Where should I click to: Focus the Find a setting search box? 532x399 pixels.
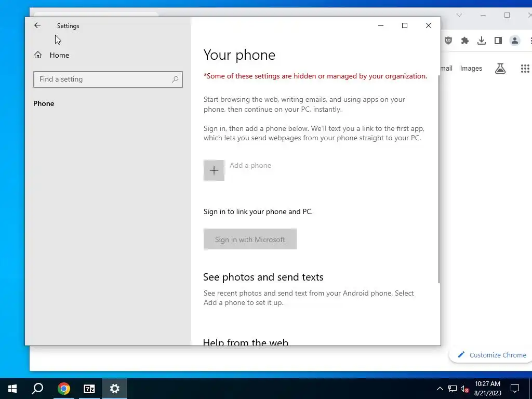pos(108,79)
